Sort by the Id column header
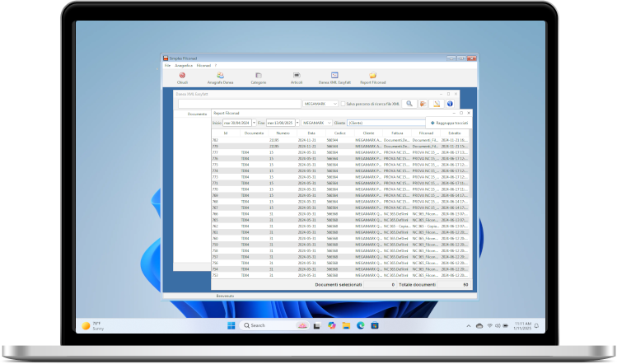The height and width of the screenshot is (364, 617). (226, 133)
